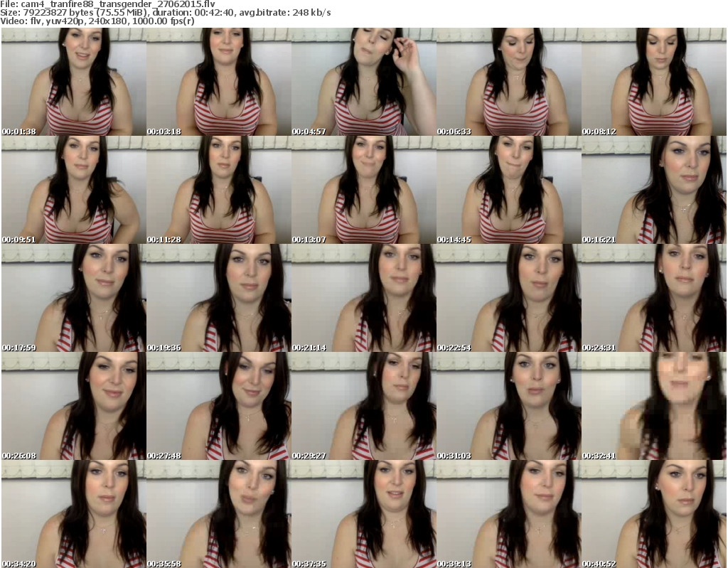Select the thumbnail stamped 00:17:59
The width and height of the screenshot is (728, 568).
pyautogui.click(x=74, y=298)
